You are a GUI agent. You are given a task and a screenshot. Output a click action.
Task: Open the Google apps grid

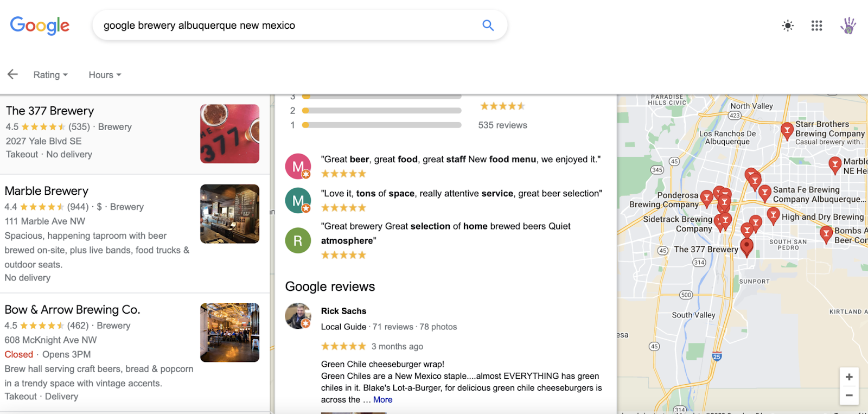point(816,26)
